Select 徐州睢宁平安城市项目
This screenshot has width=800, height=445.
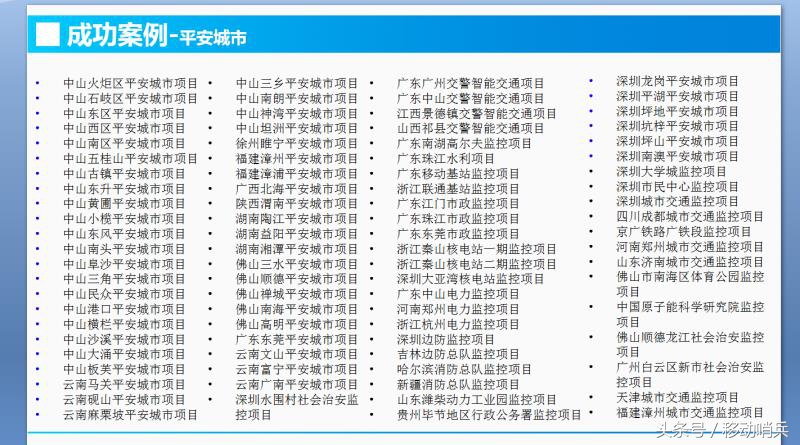[x=297, y=143]
